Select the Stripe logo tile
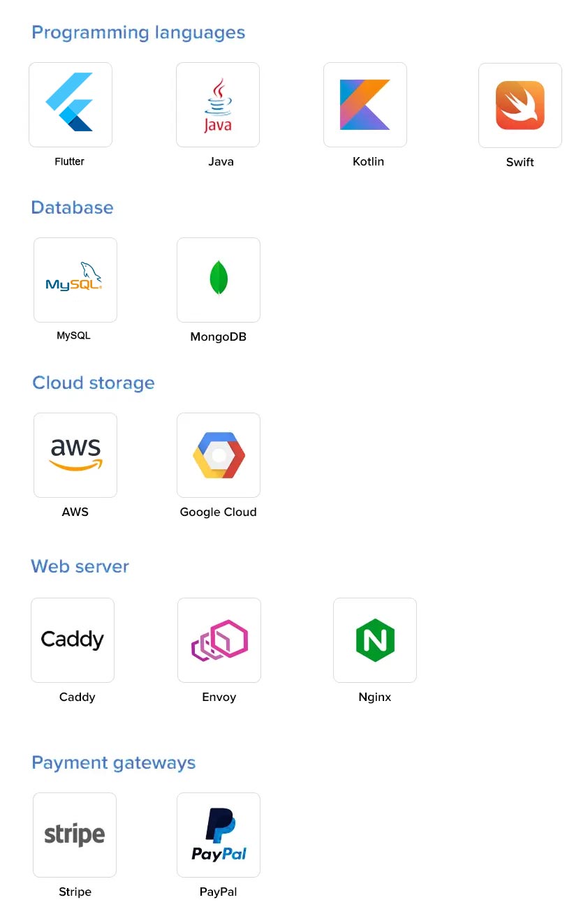This screenshot has width=588, height=923. (x=75, y=835)
